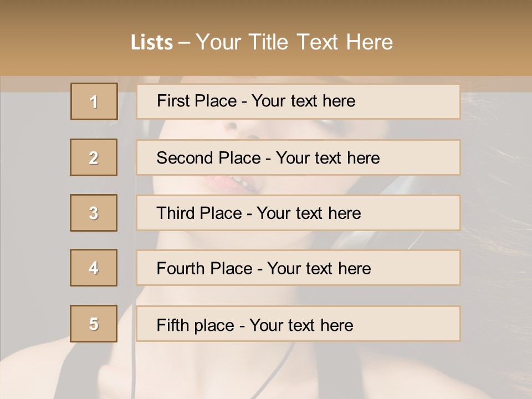The image size is (532, 399).
Task: Click the bold word Lists in title
Action: click(x=152, y=43)
